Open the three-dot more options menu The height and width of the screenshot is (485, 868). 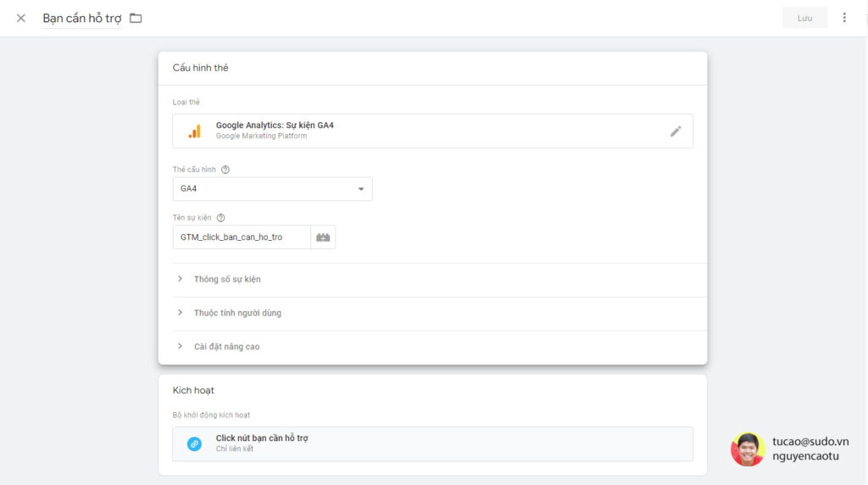[x=843, y=18]
